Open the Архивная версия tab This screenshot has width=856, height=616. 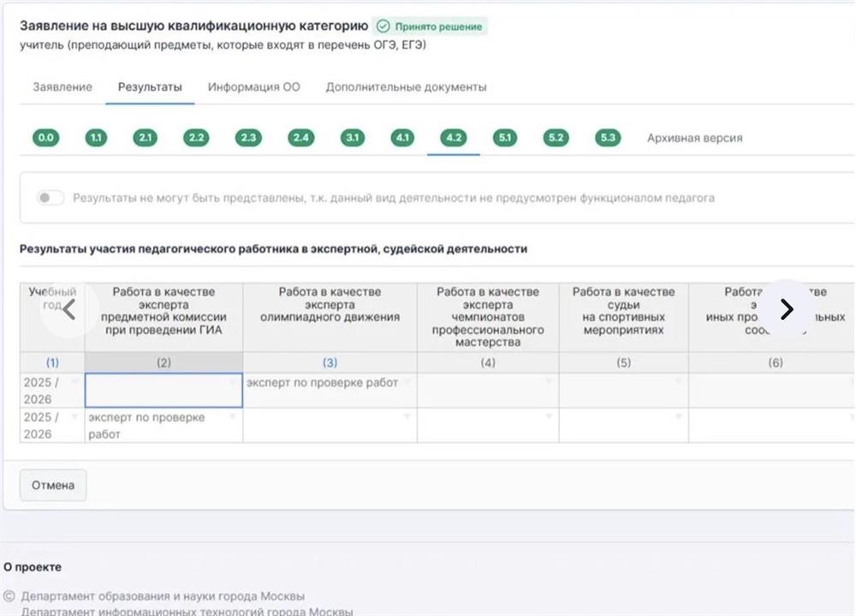coord(695,138)
